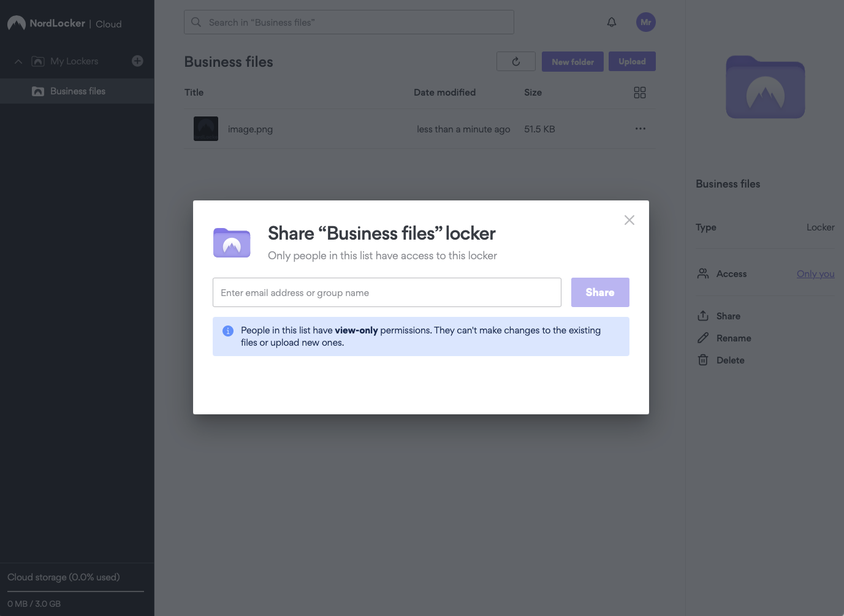Viewport: 844px width, 616px height.
Task: Click the Upload button
Action: [x=631, y=61]
